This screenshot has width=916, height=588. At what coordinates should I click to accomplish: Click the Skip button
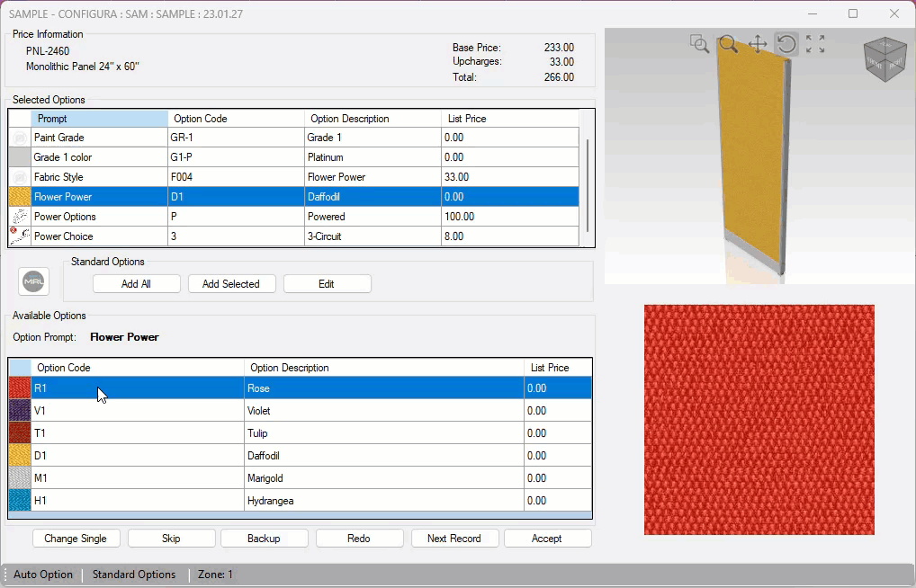tap(171, 539)
